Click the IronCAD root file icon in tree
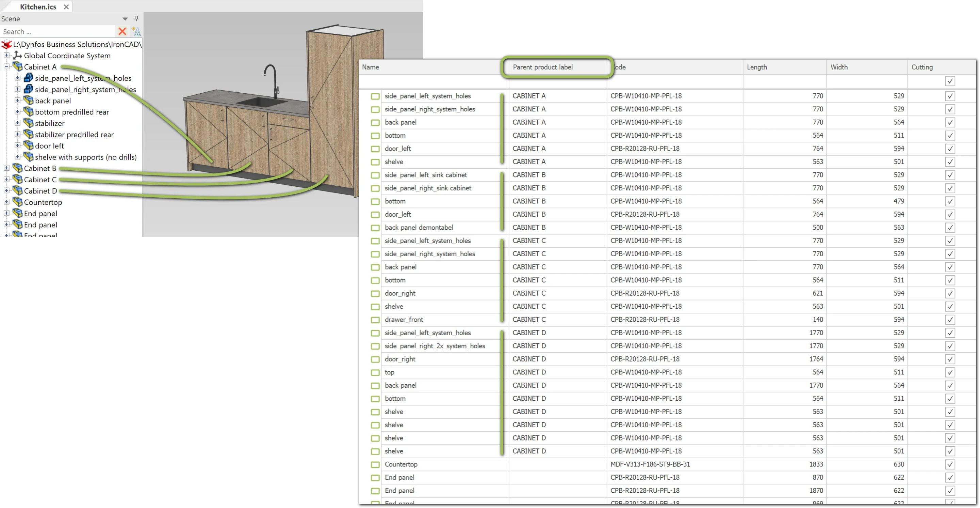980x508 pixels. click(x=6, y=45)
